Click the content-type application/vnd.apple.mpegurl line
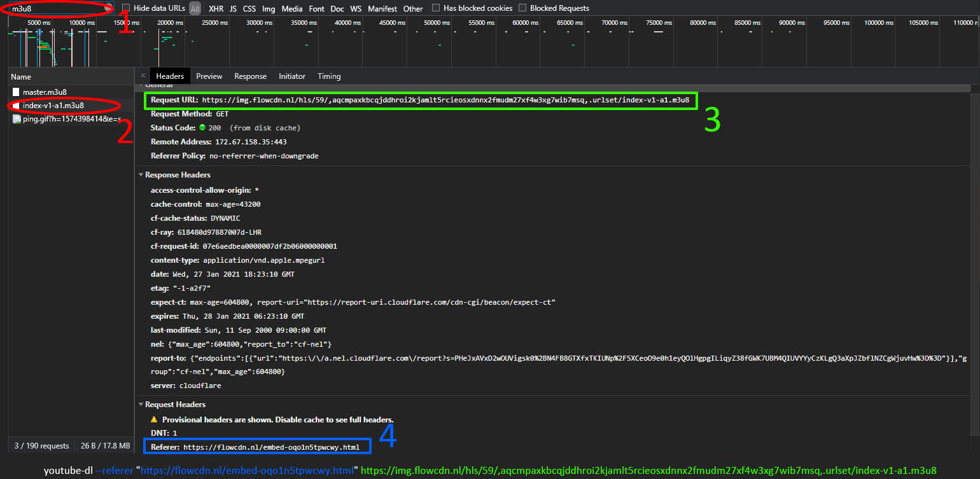 (238, 260)
